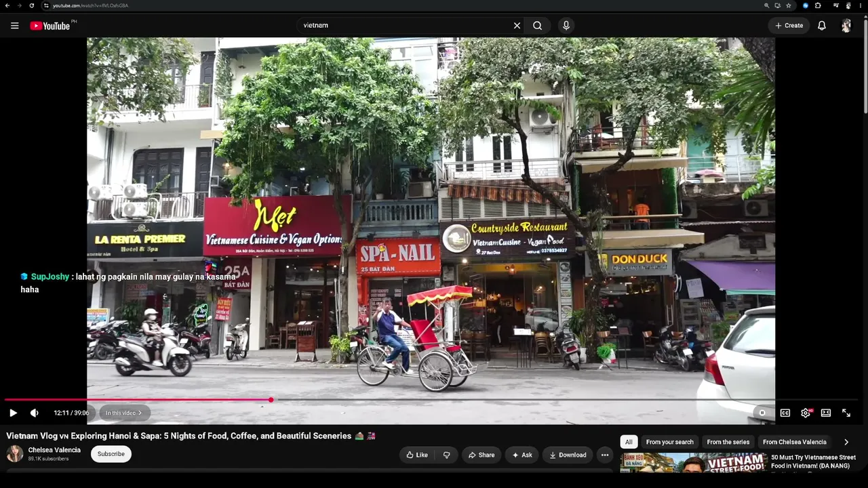Clear the search text with the X
Viewport: 868px width, 488px height.
[x=517, y=26]
